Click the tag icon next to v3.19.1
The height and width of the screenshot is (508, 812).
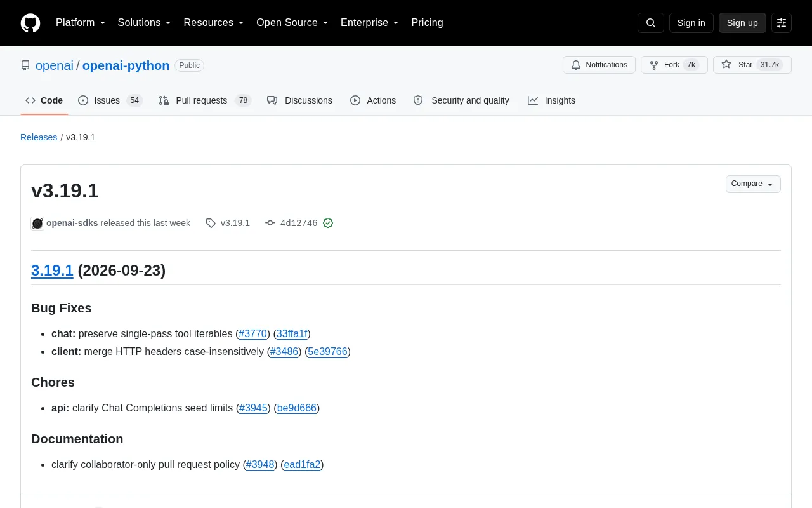211,223
